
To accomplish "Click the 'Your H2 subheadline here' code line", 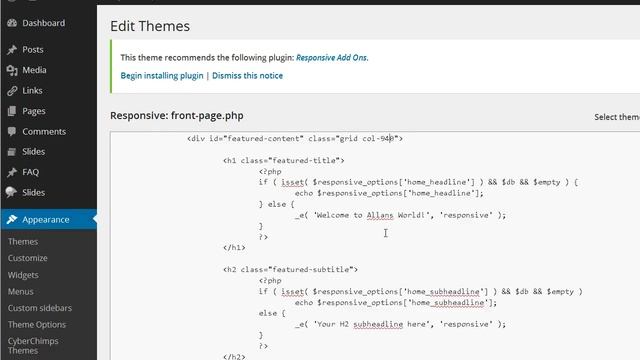I will [400, 324].
